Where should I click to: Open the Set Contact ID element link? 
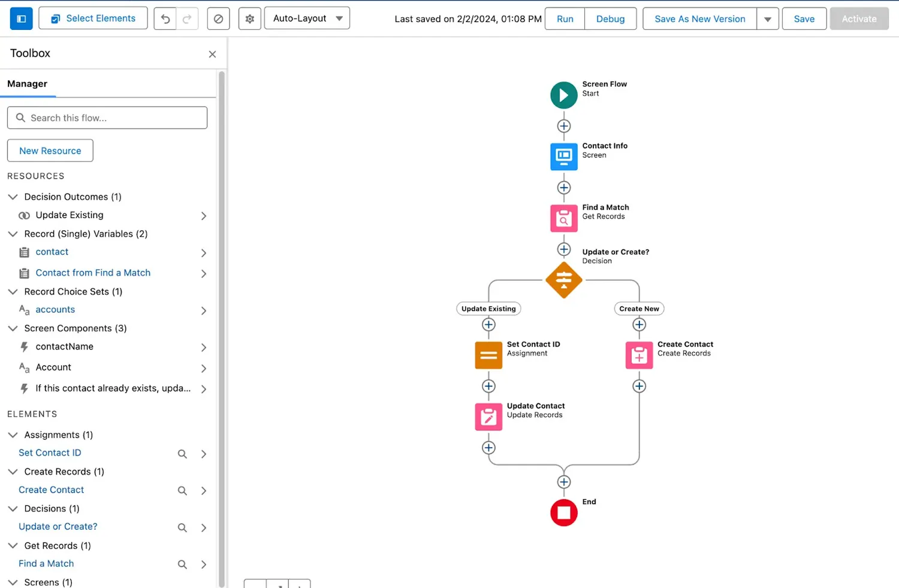[x=50, y=453]
